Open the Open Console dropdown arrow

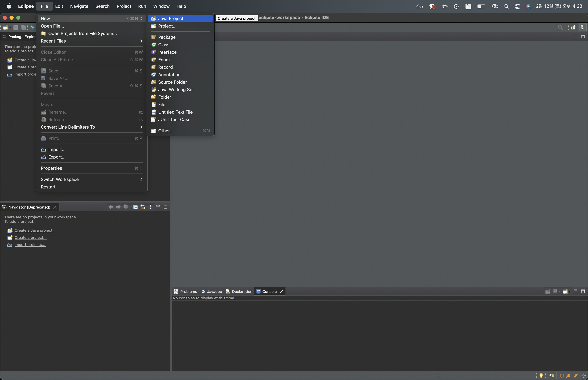570,291
